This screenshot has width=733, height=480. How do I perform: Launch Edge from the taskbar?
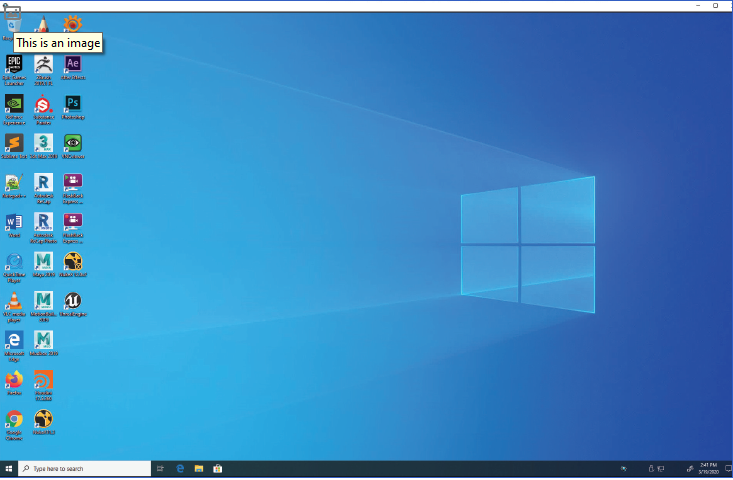180,469
